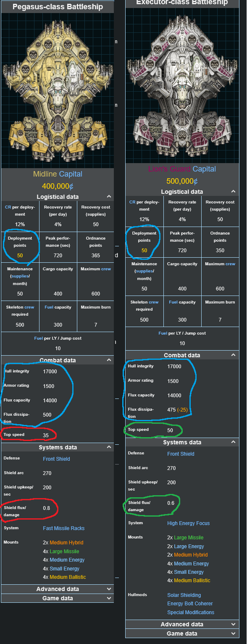Click Front Shield link under Pegasus
The width and height of the screenshot is (247, 644).
(56, 459)
